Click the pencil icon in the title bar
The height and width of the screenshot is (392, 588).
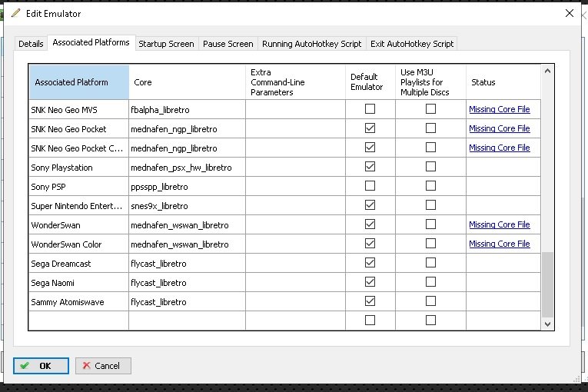tap(15, 13)
